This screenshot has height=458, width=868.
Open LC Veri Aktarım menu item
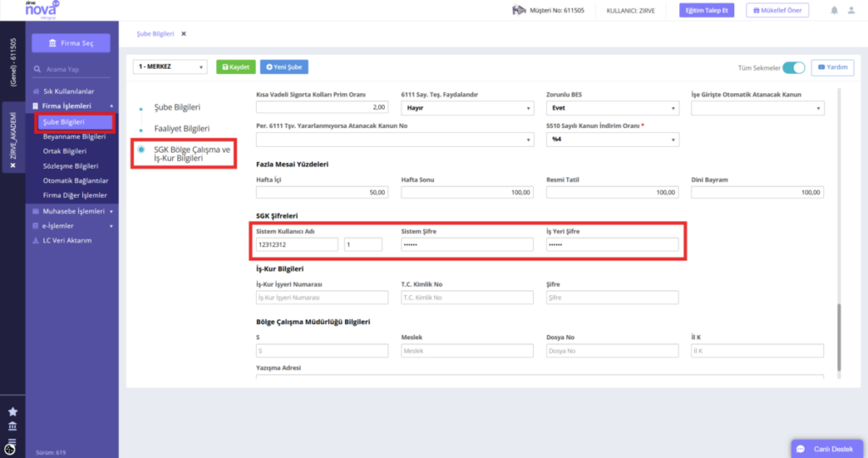click(67, 240)
